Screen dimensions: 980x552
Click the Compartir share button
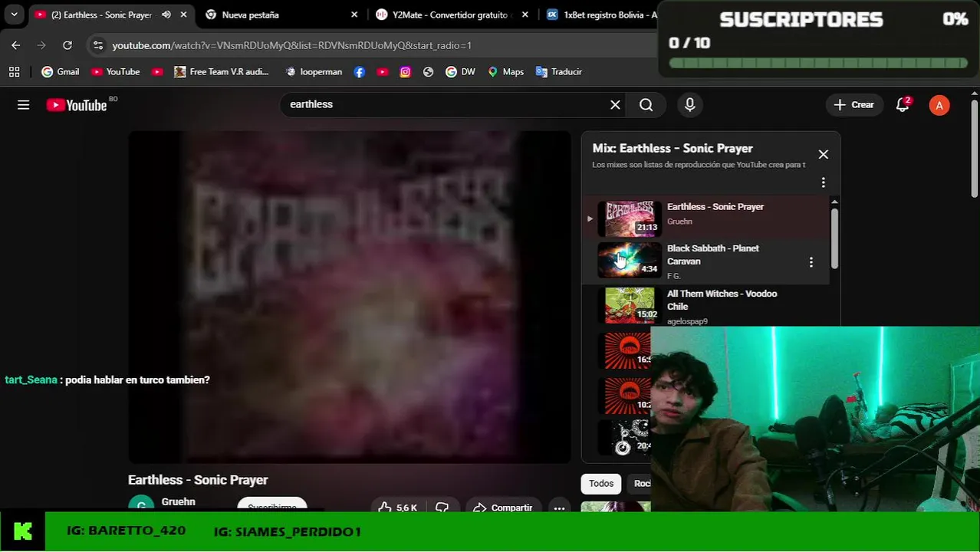click(503, 508)
